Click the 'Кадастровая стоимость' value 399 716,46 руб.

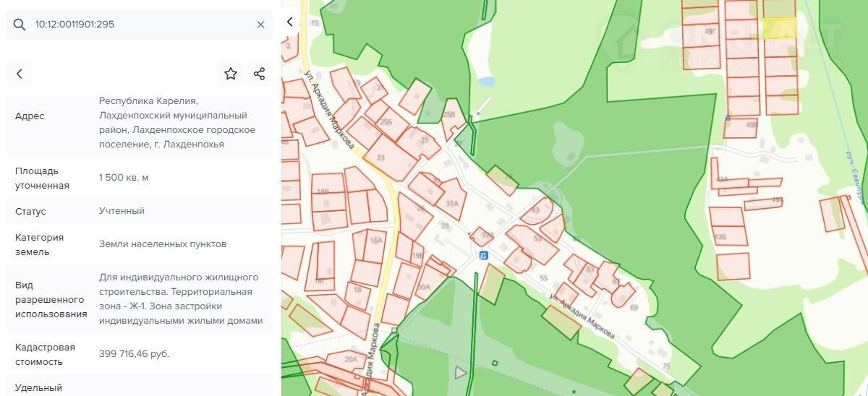(135, 354)
